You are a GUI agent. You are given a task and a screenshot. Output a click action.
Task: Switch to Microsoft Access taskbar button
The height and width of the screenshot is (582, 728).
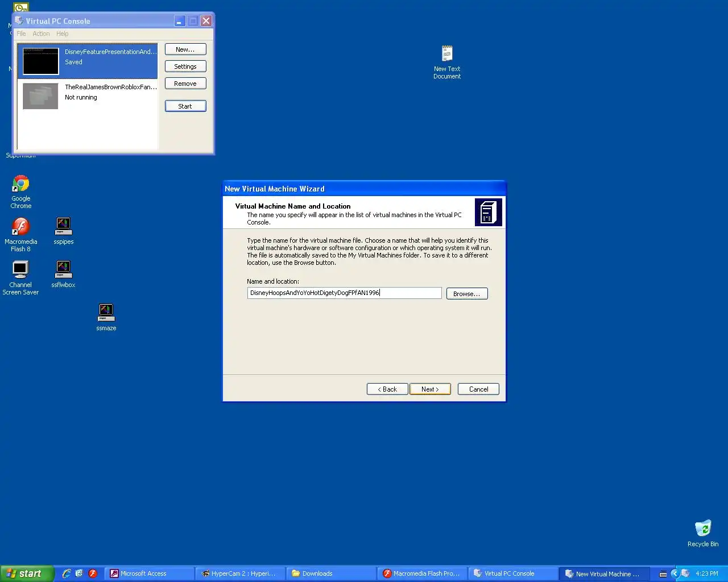[149, 573]
